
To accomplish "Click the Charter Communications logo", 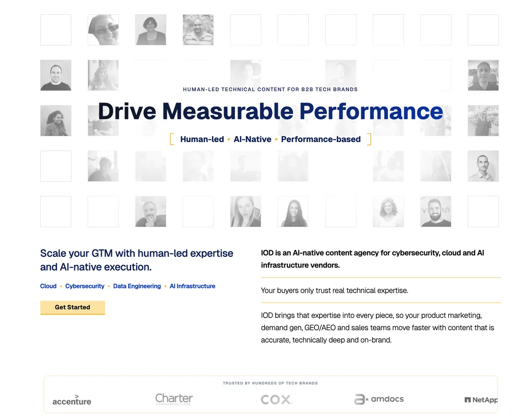I will coord(174,399).
